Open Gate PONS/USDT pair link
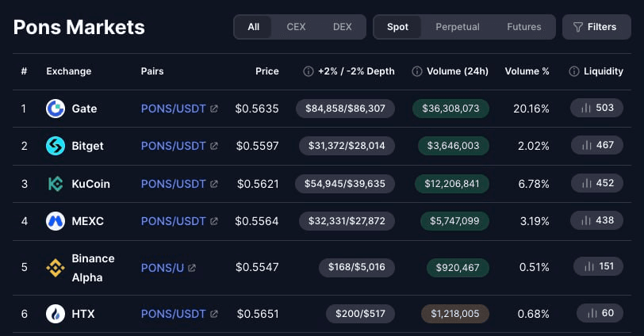Image resolution: width=644 pixels, height=336 pixels. [174, 109]
